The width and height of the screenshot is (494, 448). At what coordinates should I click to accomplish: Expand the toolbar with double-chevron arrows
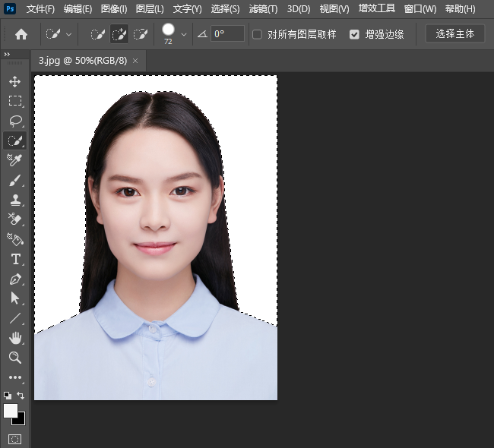[8, 55]
